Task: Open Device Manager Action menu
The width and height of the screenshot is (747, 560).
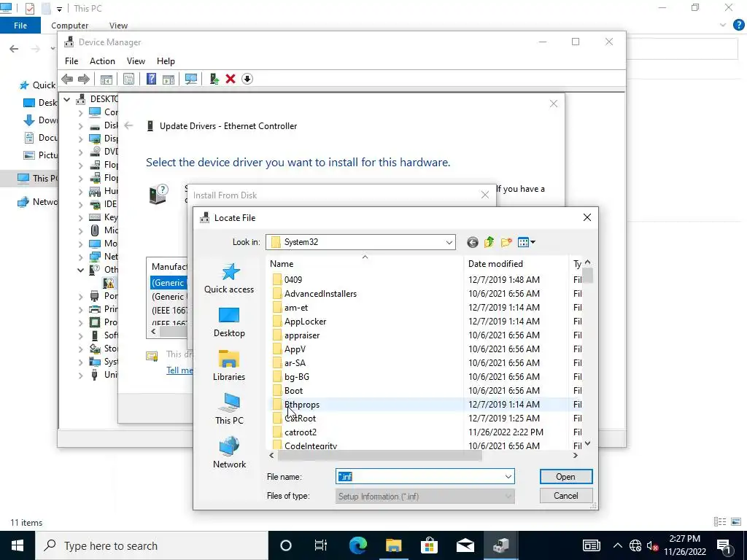Action: pos(102,61)
